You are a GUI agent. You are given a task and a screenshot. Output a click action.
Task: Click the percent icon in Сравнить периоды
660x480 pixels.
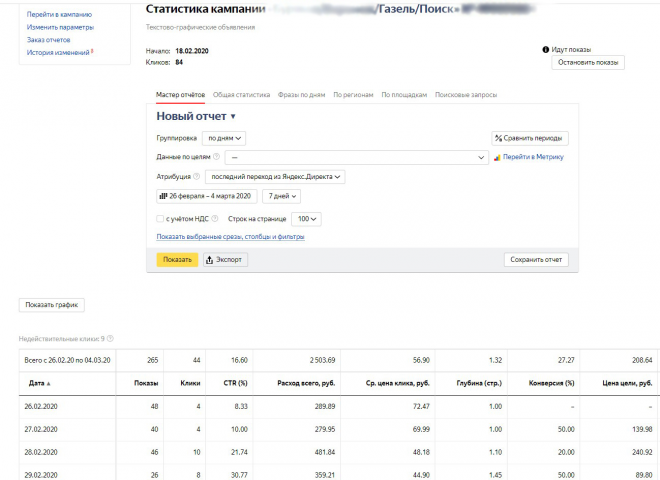pyautogui.click(x=498, y=138)
